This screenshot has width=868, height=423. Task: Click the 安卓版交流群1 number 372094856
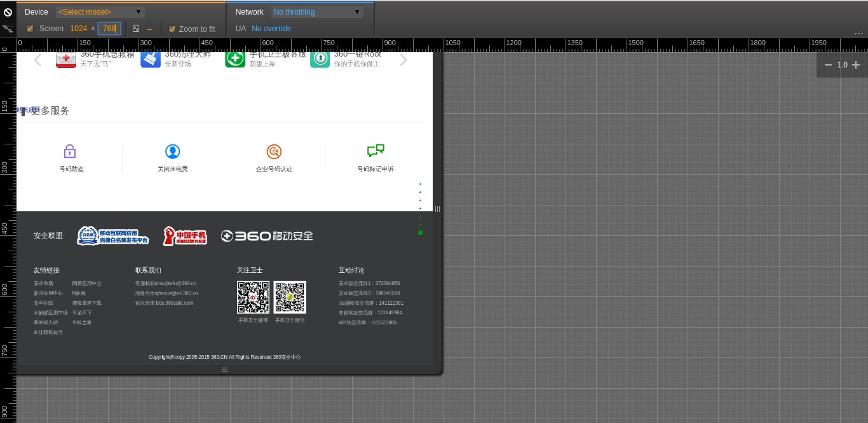[x=388, y=284]
